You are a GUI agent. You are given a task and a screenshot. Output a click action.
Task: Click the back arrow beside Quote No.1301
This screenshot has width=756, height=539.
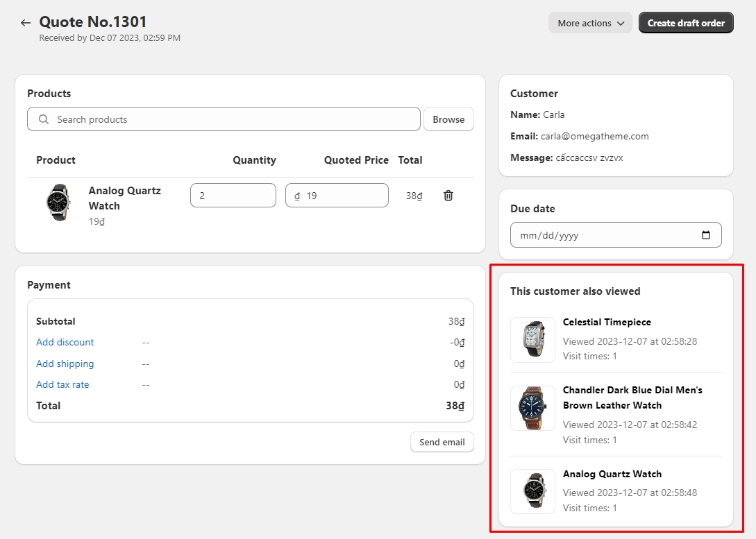26,23
